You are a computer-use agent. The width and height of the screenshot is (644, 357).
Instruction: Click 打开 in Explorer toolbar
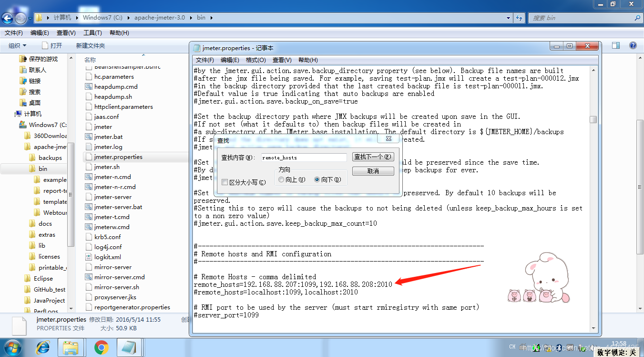(x=51, y=45)
